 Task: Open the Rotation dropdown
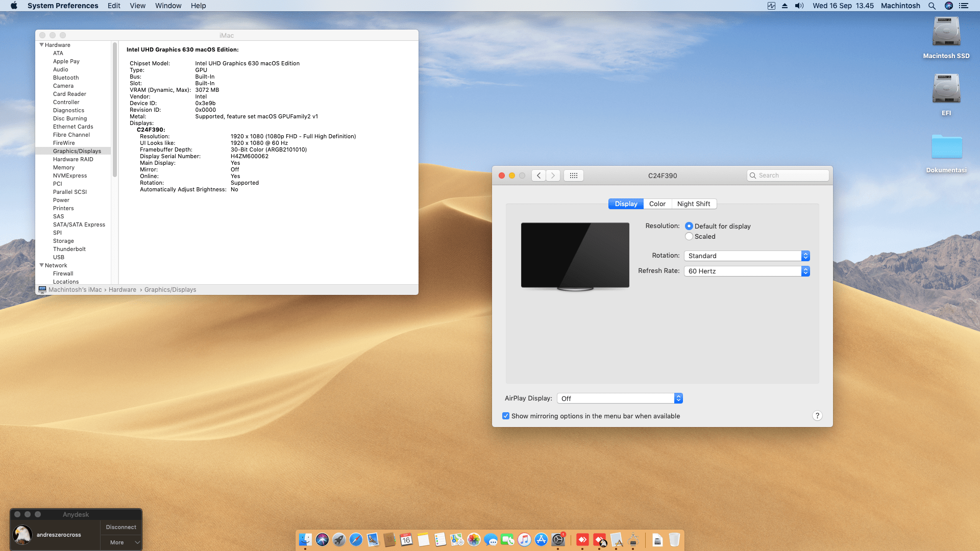[x=746, y=256]
